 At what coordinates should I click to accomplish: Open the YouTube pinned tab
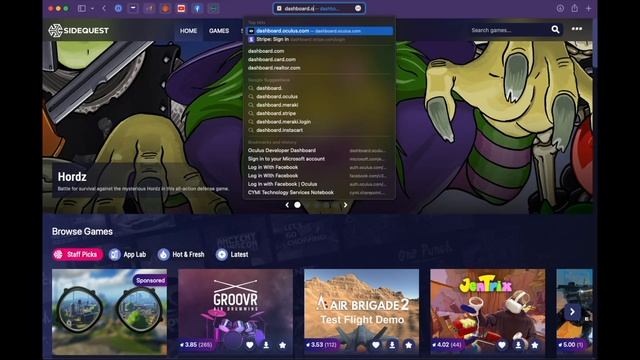pos(181,8)
